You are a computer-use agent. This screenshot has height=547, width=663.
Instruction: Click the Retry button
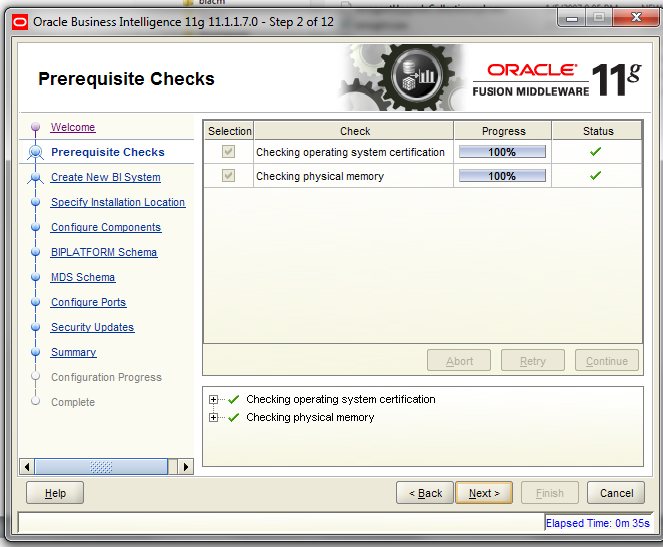pos(533,360)
